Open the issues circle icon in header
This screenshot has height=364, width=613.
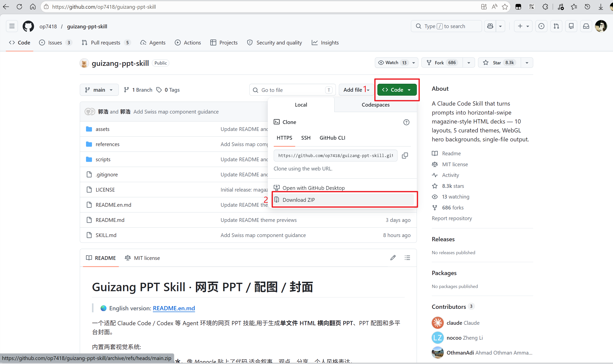[541, 26]
